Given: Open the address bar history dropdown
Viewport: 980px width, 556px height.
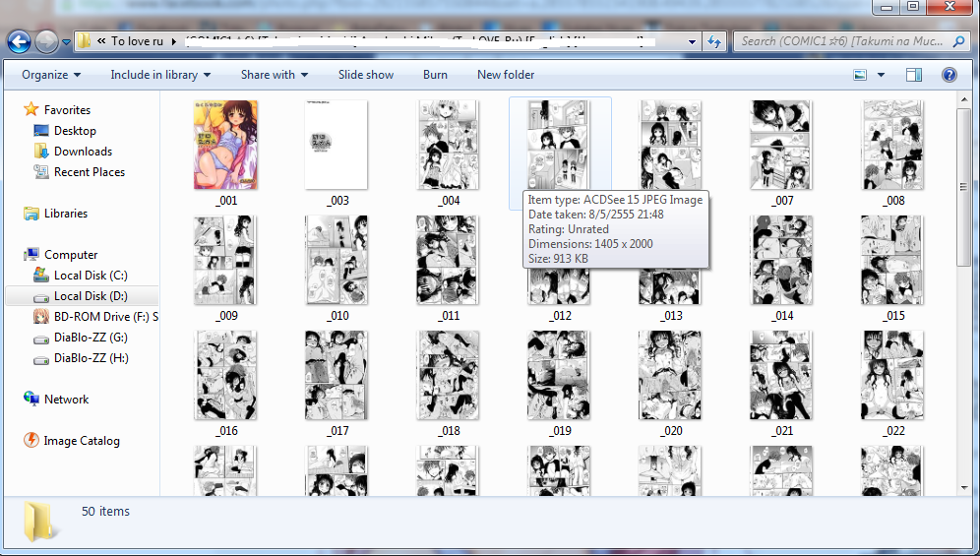Looking at the screenshot, I should [x=692, y=42].
